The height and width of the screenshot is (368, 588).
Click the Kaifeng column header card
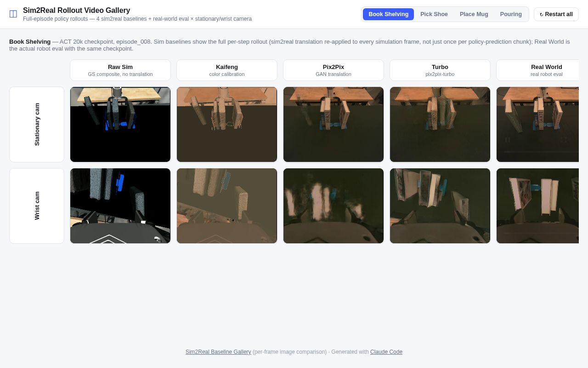[227, 70]
